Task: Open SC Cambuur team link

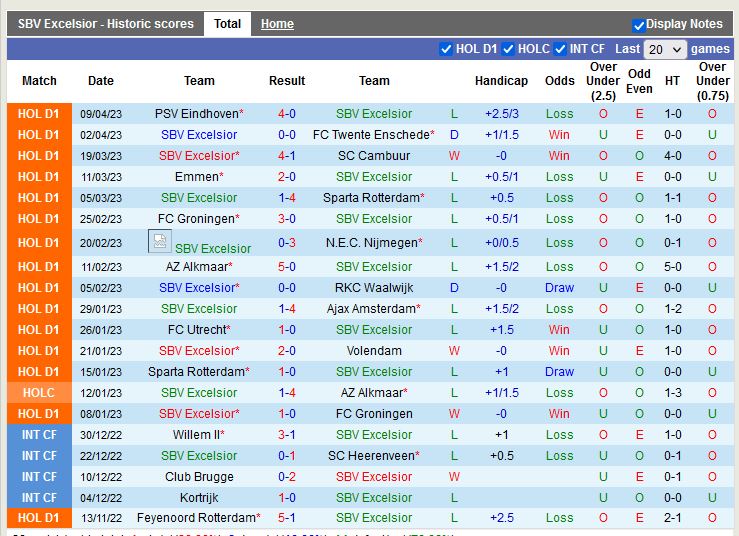Action: pyautogui.click(x=374, y=156)
